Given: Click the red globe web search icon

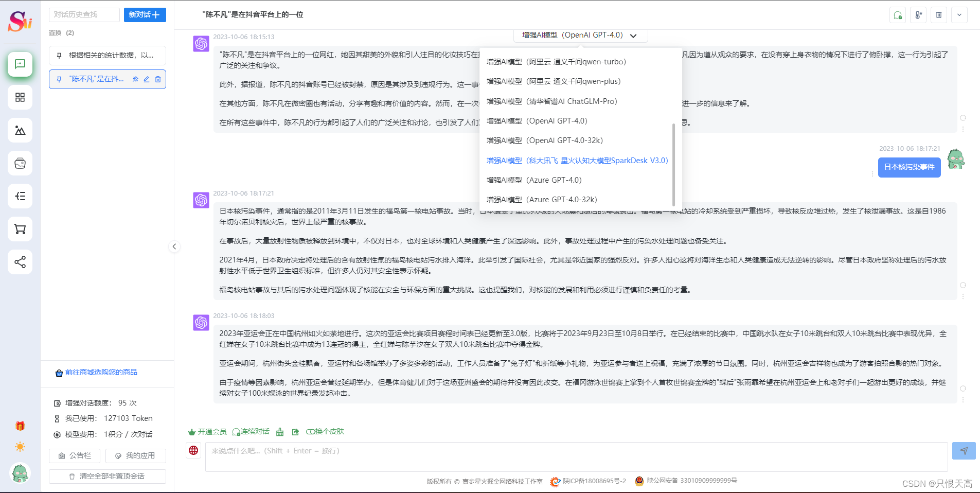Looking at the screenshot, I should click(x=193, y=450).
